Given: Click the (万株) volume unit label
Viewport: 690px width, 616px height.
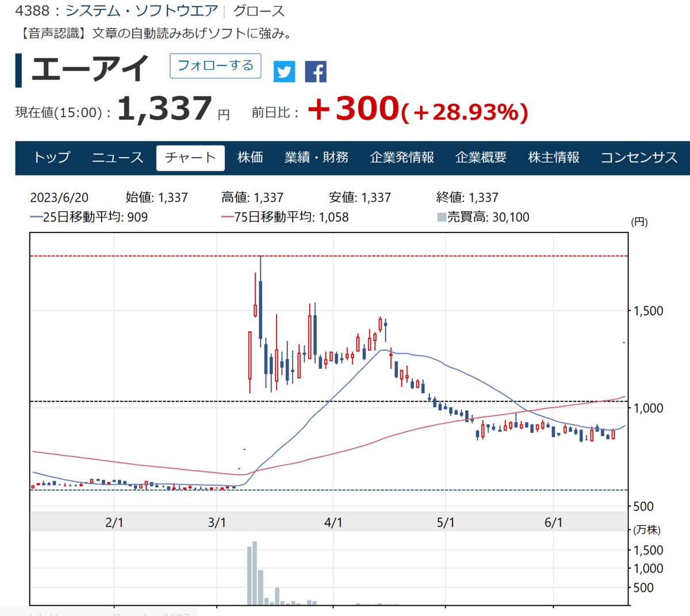Looking at the screenshot, I should (x=647, y=530).
